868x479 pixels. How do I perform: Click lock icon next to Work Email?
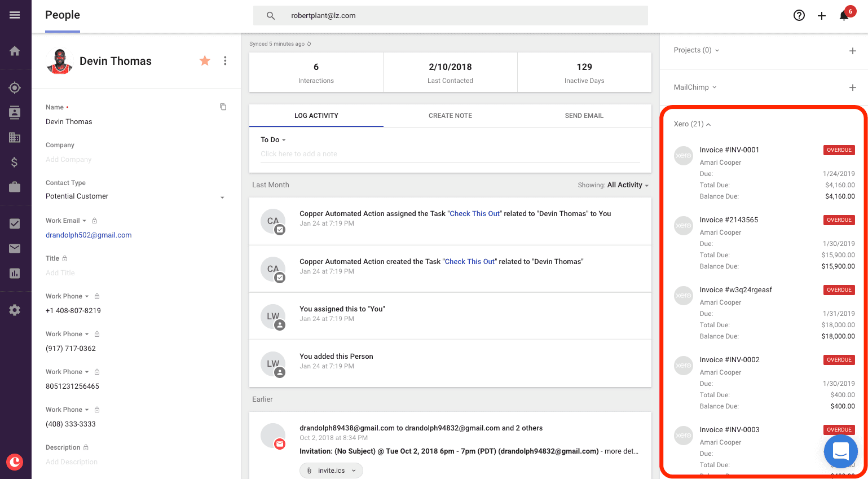[95, 221]
